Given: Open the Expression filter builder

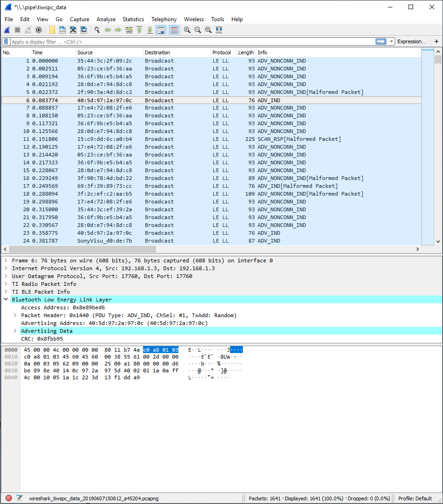Looking at the screenshot, I should [x=411, y=41].
